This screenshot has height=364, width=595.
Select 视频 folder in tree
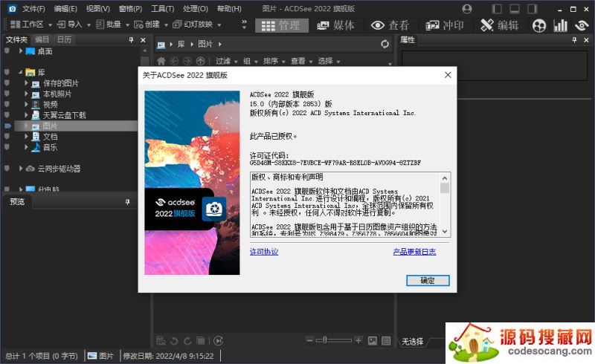pyautogui.click(x=50, y=105)
